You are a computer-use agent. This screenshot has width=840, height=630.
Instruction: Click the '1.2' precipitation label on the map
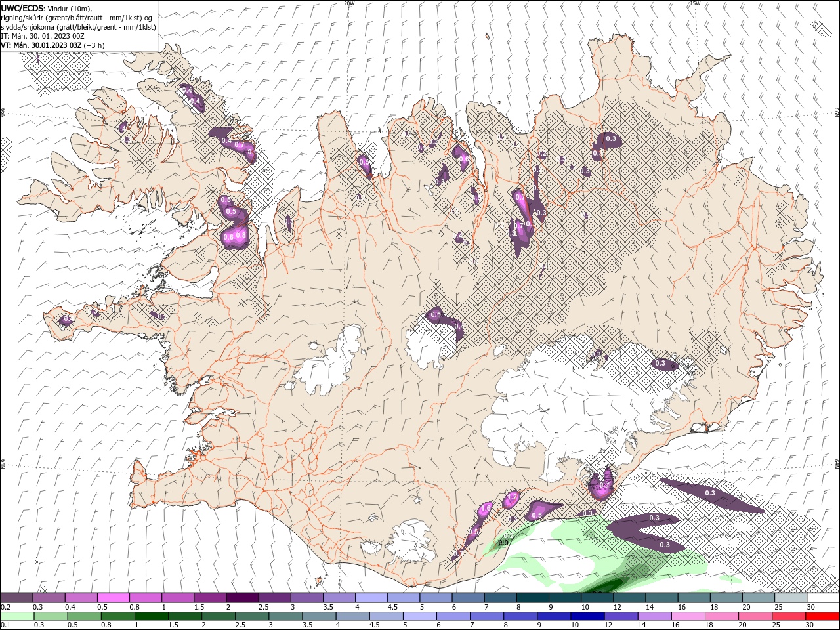[513, 498]
